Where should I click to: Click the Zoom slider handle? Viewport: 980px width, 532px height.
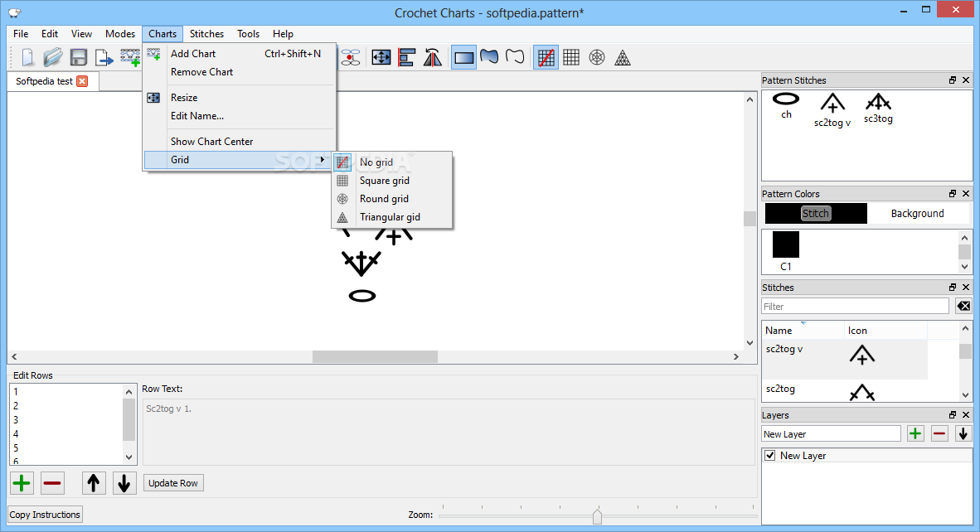tap(597, 515)
